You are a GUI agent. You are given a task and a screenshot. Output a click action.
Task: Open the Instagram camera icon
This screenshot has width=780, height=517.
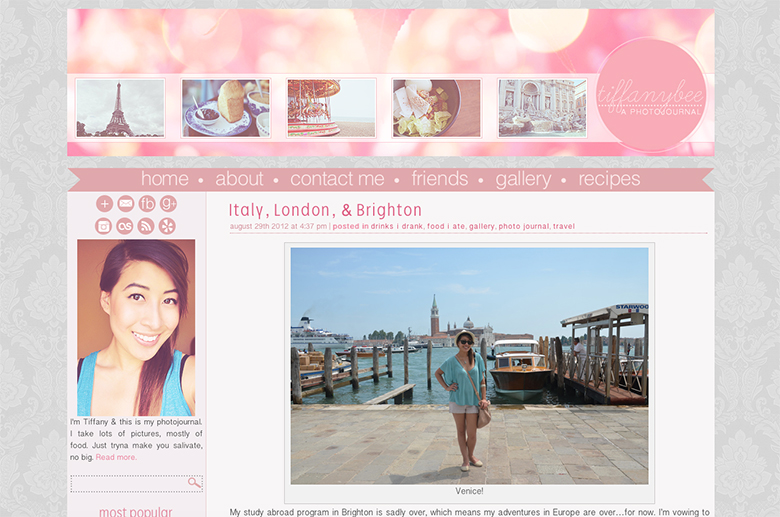click(103, 226)
